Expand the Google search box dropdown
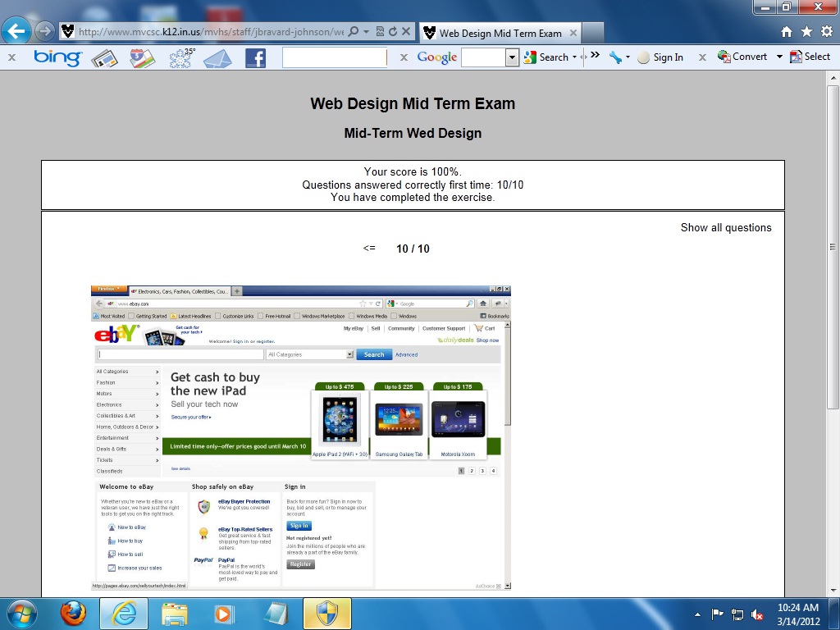The width and height of the screenshot is (840, 630). (513, 57)
